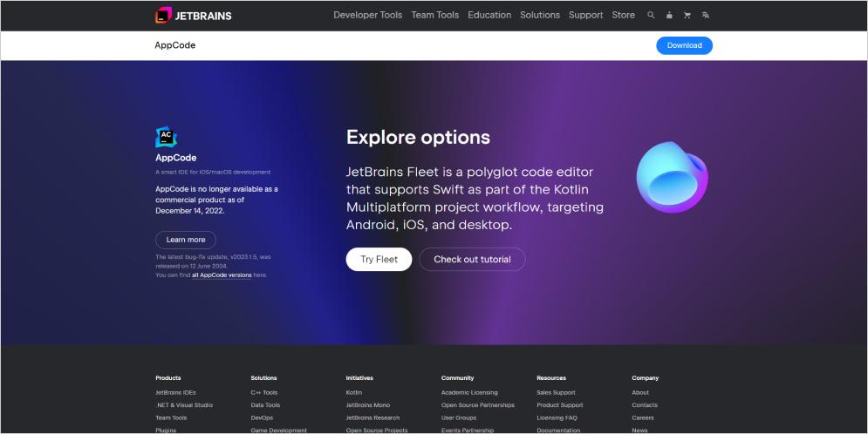Expand the Support navigation menu
Viewport: 868px width, 434px height.
pyautogui.click(x=585, y=15)
